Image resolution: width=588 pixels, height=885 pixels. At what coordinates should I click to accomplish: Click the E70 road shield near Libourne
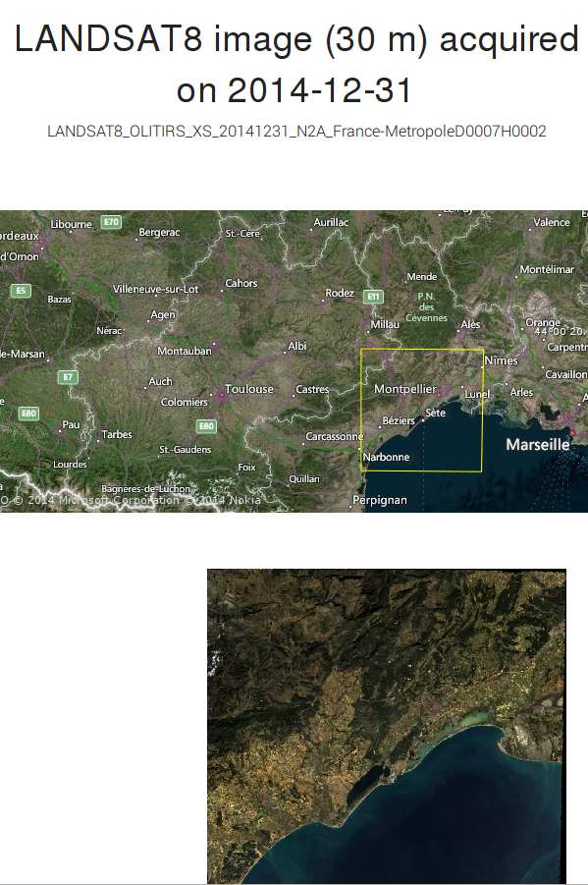(x=111, y=222)
